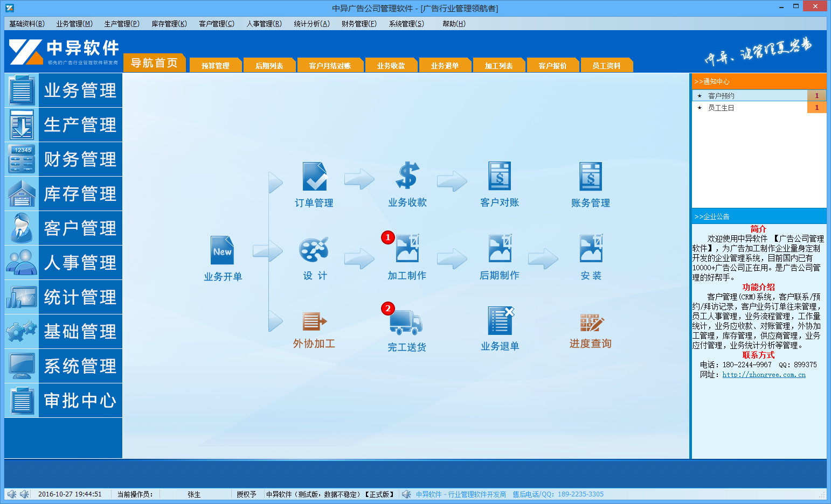Open the 客户对账 statement icon
Viewport: 831px width, 504px height.
click(500, 176)
